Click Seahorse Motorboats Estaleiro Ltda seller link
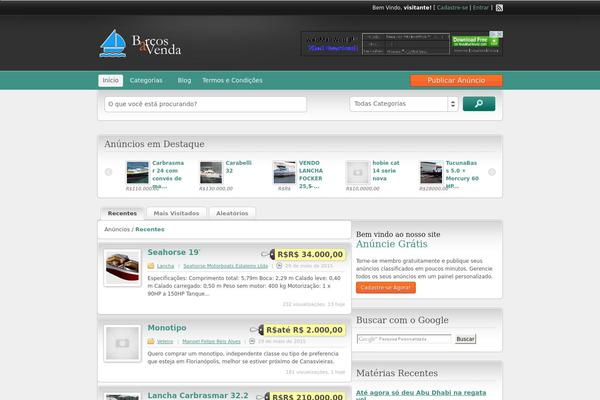Viewport: 600px width, 400px height. [225, 266]
